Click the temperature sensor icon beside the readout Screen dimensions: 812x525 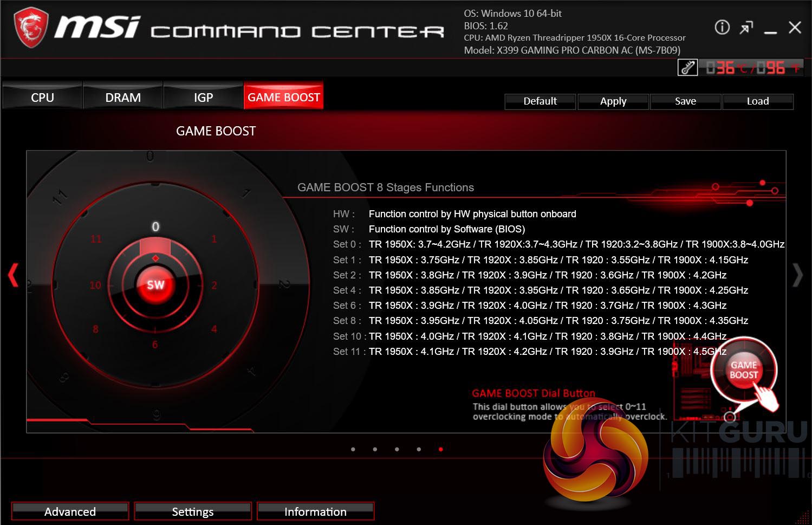coord(687,68)
